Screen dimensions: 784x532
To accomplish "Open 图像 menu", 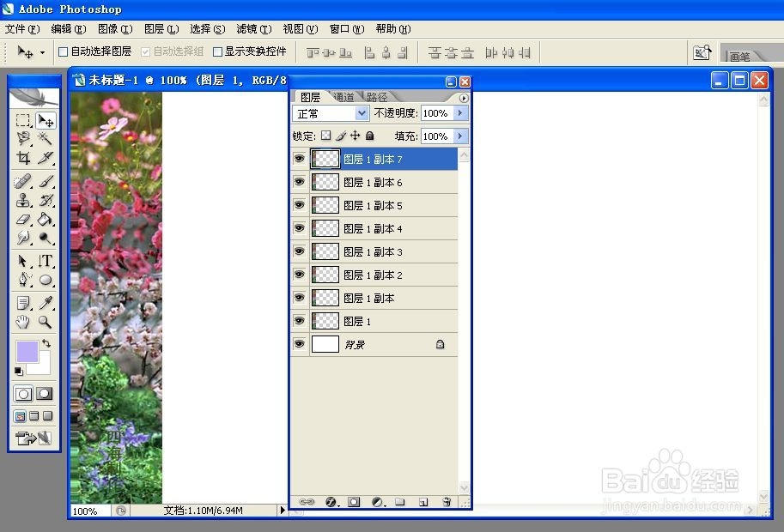I will (x=115, y=29).
